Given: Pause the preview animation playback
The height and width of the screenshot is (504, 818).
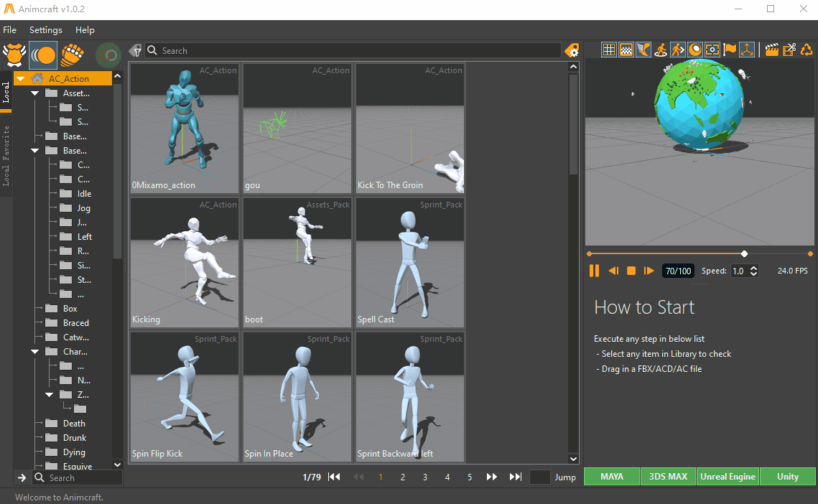Looking at the screenshot, I should point(594,271).
